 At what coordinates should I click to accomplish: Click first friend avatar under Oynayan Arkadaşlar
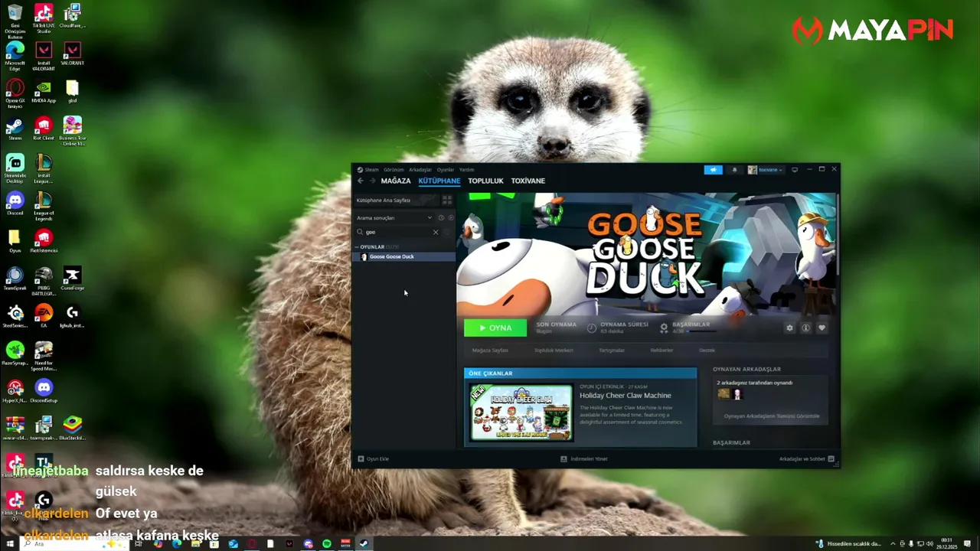pos(724,394)
